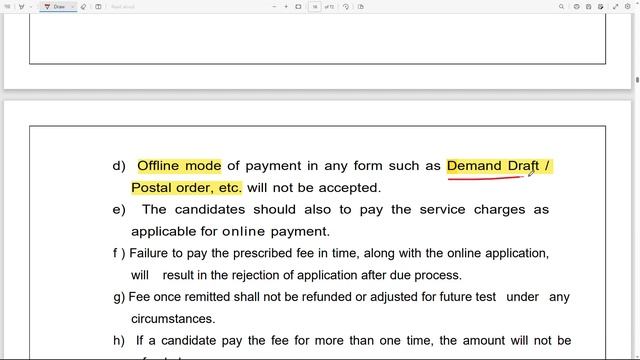Click the vertical scrollbar thumb

(x=637, y=80)
